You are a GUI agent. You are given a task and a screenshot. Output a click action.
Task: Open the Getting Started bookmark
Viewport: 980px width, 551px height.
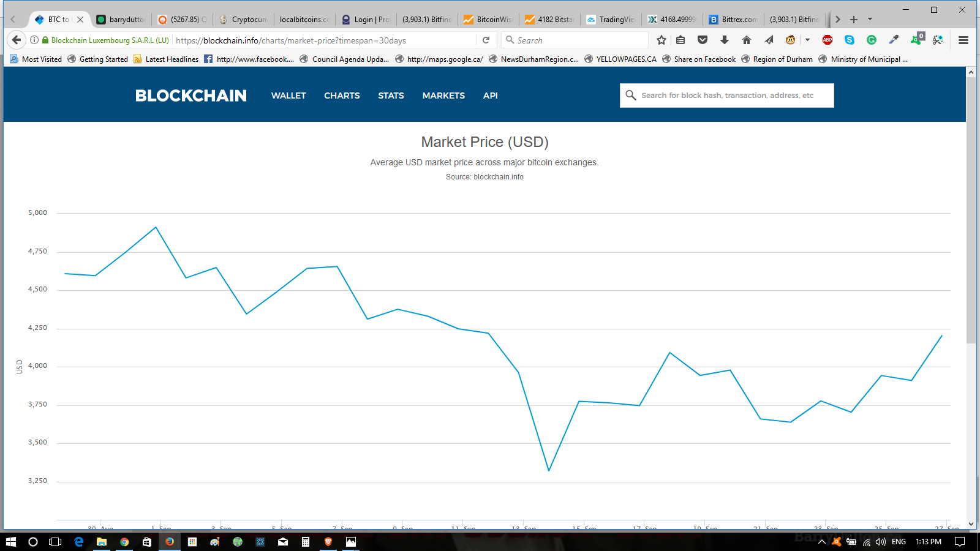pyautogui.click(x=98, y=59)
